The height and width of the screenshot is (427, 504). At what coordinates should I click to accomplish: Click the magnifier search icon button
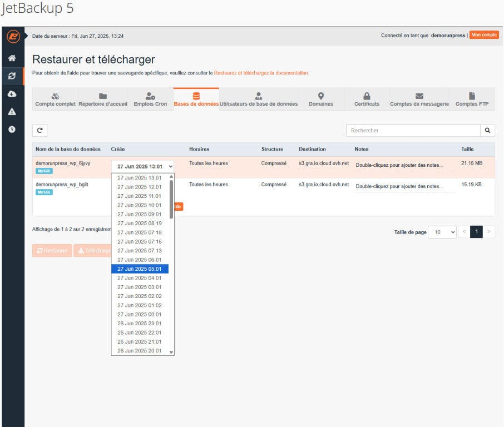pos(487,130)
